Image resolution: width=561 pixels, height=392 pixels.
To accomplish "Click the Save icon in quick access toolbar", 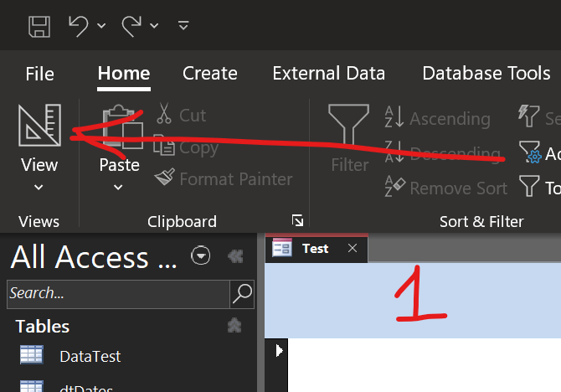I will coord(39,25).
